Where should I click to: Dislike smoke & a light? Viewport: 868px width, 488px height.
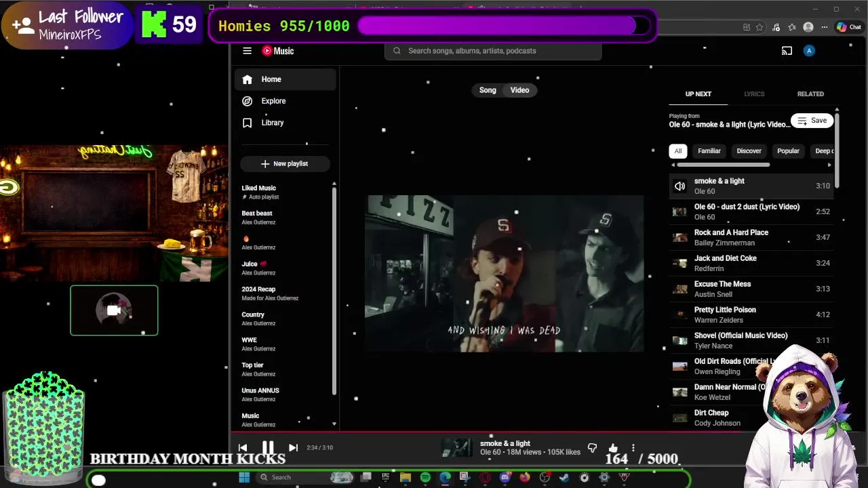point(592,448)
